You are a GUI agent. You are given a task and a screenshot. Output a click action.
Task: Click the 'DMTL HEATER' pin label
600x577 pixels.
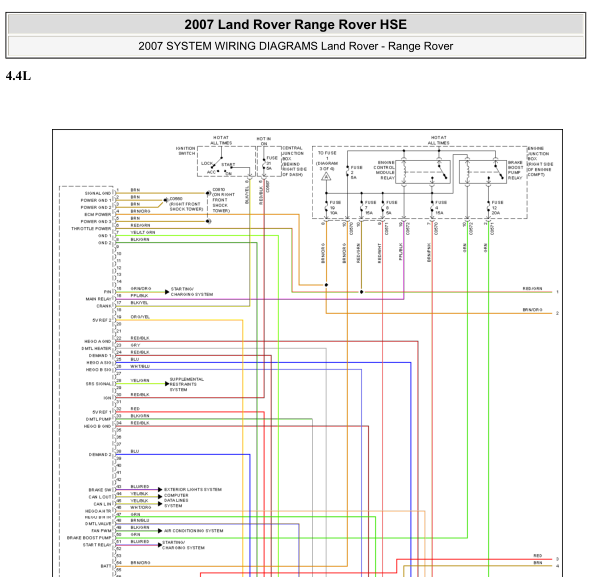point(96,349)
